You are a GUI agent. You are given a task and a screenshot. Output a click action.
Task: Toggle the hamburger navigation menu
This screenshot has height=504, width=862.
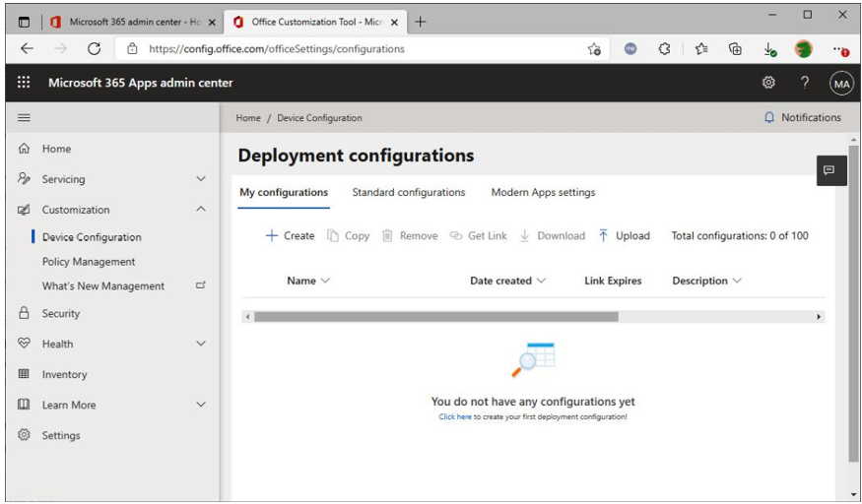point(25,117)
